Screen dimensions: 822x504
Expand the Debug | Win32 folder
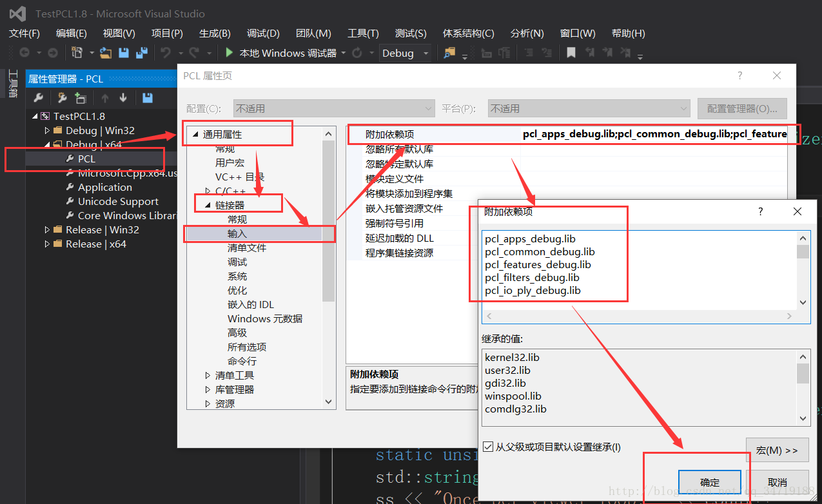click(x=47, y=130)
